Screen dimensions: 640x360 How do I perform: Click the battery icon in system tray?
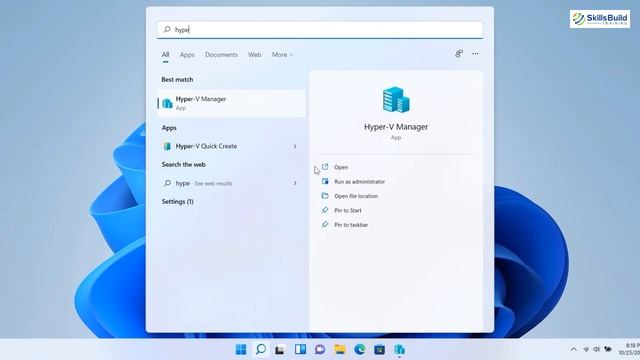tap(608, 349)
